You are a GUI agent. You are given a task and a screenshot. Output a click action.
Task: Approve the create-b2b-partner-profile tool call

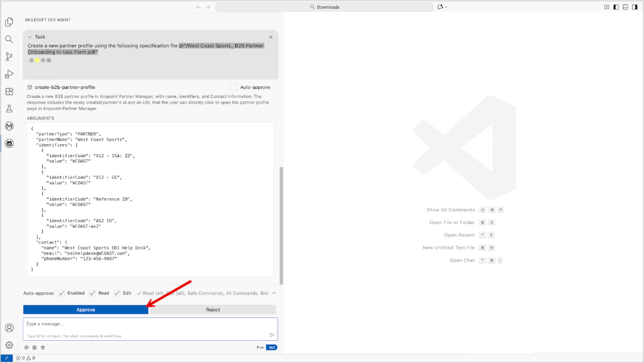point(85,309)
